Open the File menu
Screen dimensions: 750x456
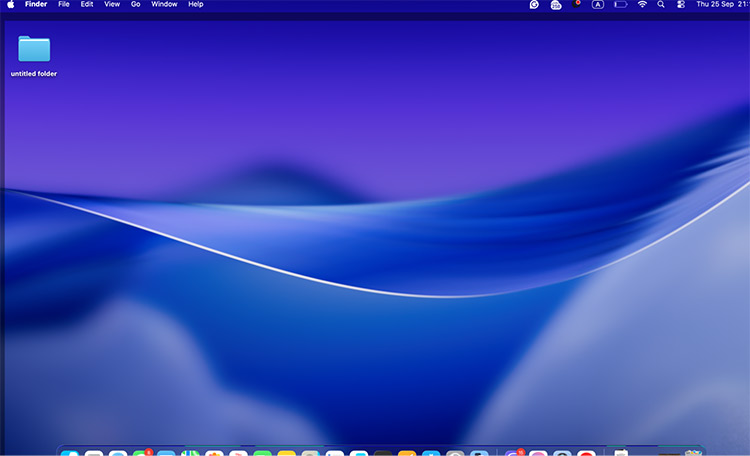64,5
